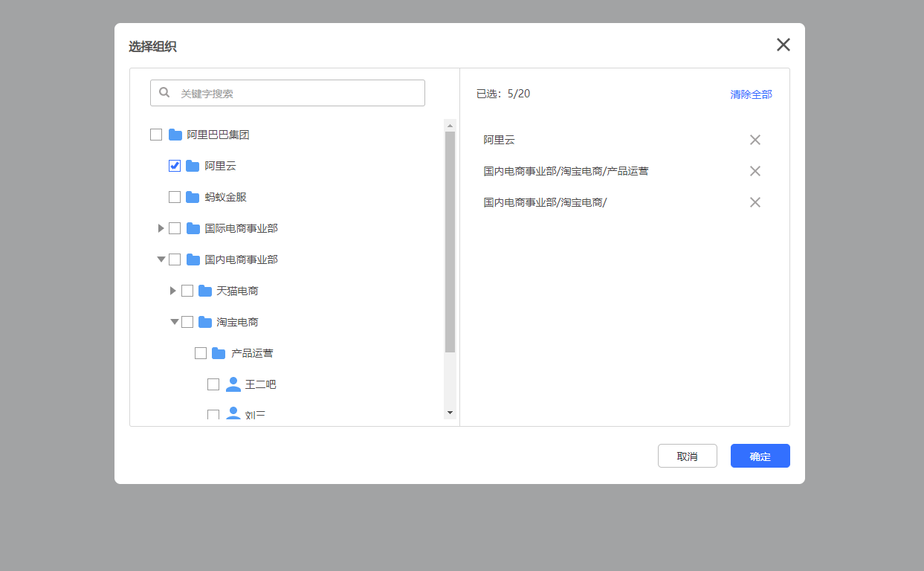
Task: Check the 蚂蚁金服 checkbox
Action: [175, 197]
